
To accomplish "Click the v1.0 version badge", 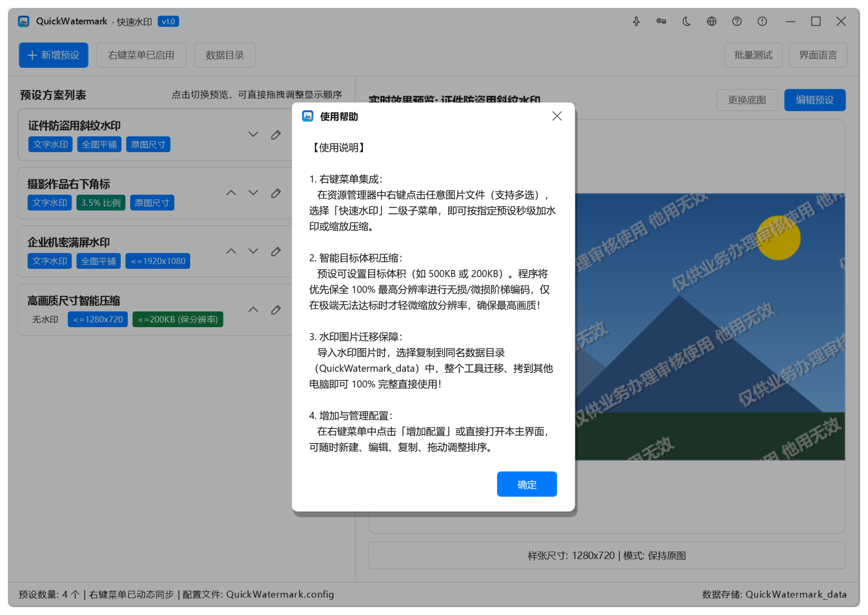I will (x=168, y=21).
